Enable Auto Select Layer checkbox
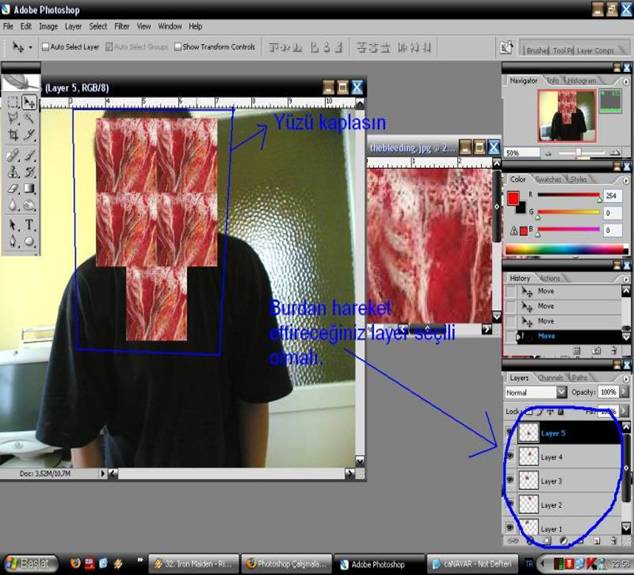This screenshot has width=634, height=575. (45, 47)
